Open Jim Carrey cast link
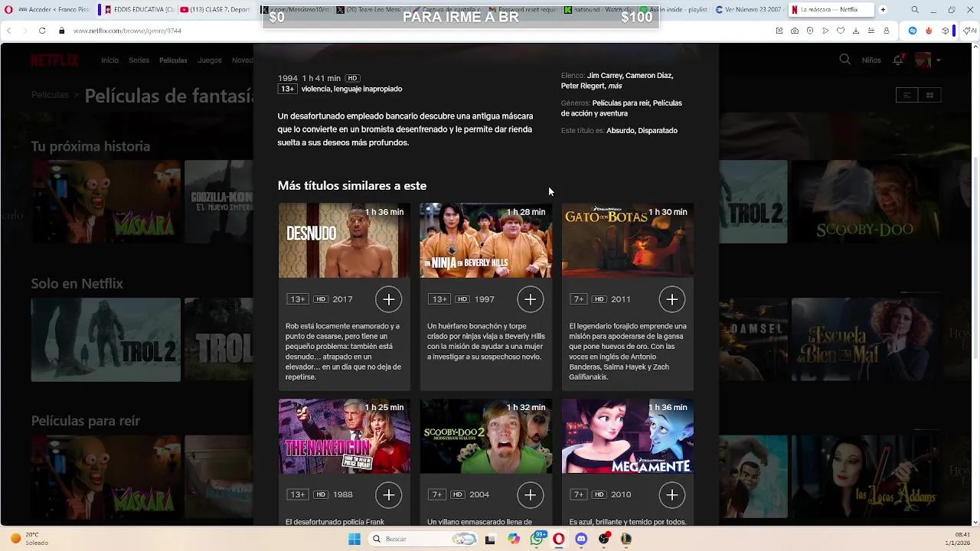The image size is (980, 551). point(604,76)
